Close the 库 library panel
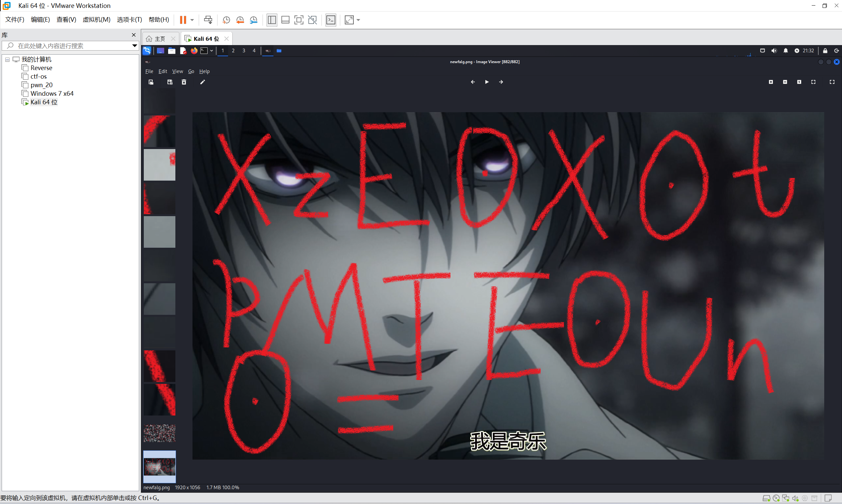This screenshot has height=504, width=842. point(134,35)
